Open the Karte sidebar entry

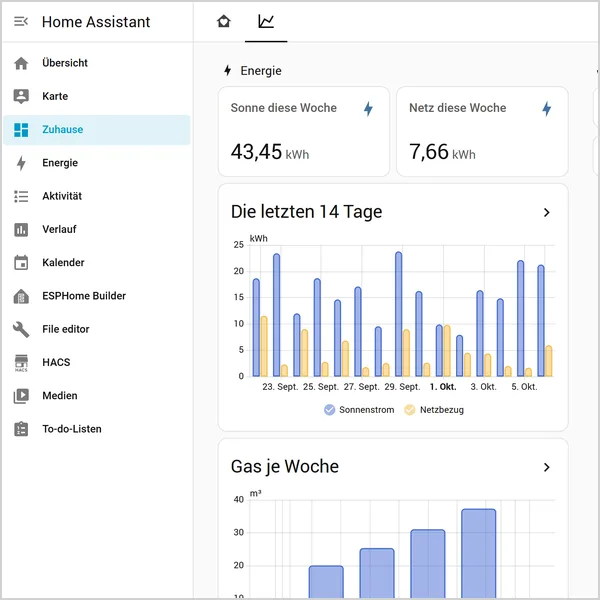click(96, 96)
